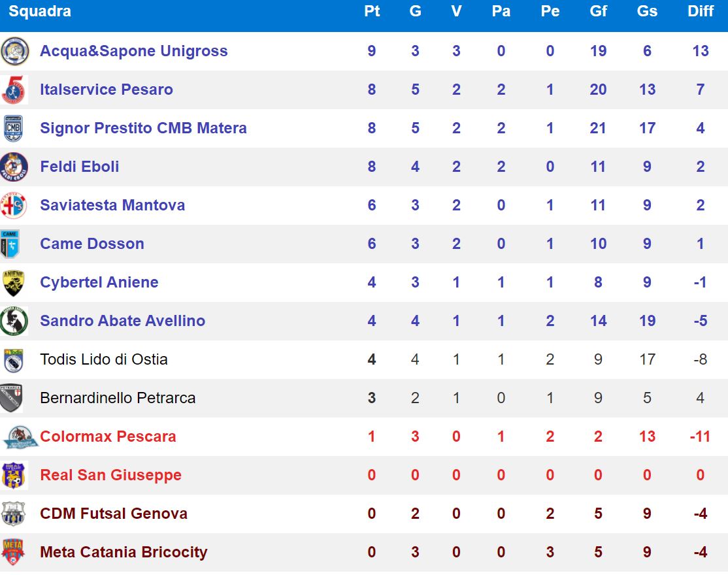Viewport: 728px width, 575px height.
Task: Click the Meta Catania Bricocity crest
Action: point(13,552)
